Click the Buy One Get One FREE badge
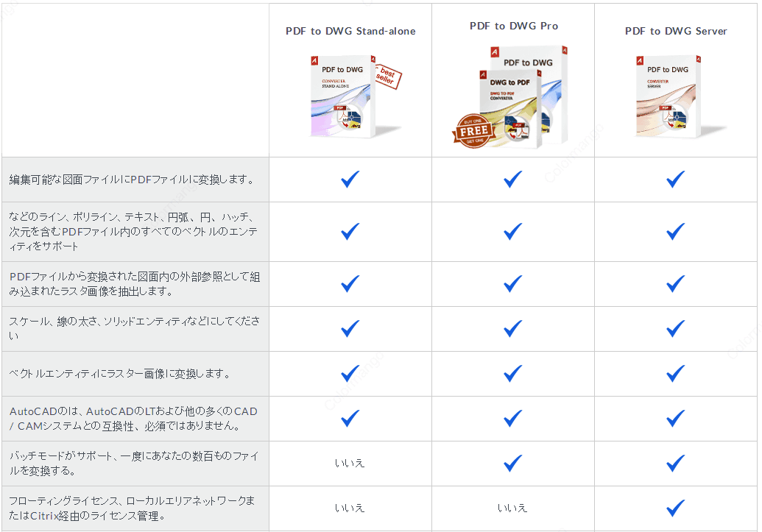Screen dimensions: 762x532 tap(473, 131)
